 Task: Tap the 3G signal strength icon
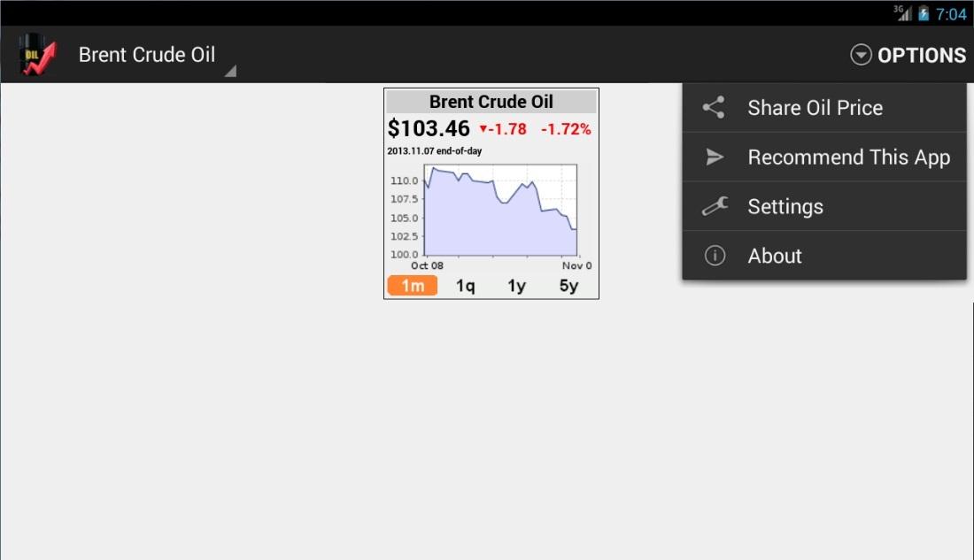point(902,13)
